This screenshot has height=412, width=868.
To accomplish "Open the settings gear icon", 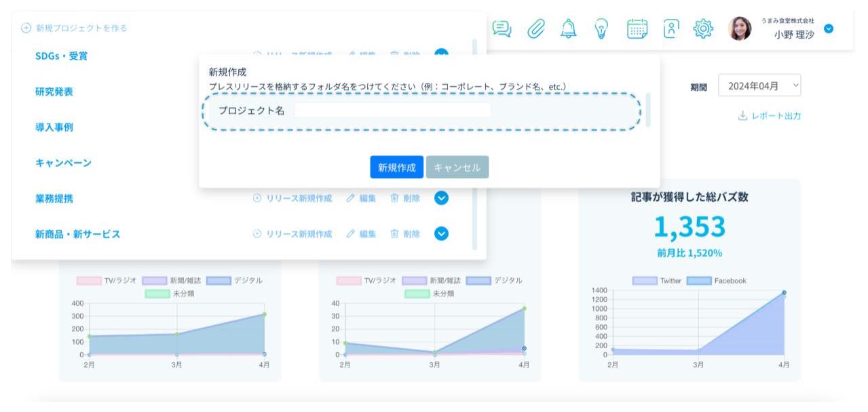I will 703,29.
